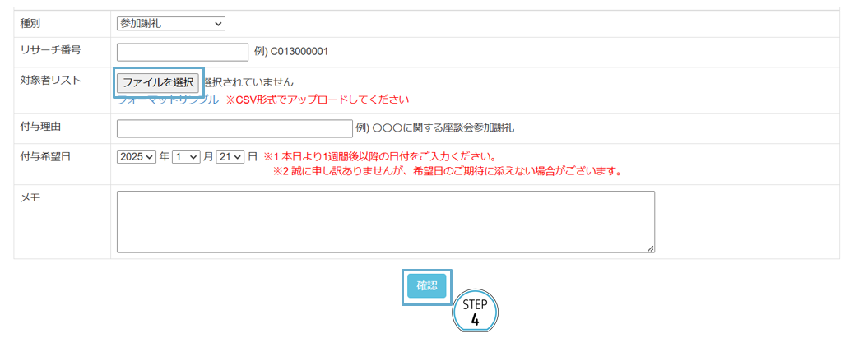The width and height of the screenshot is (868, 352).
Task: Focus the 付与理由 text field
Action: 234,128
